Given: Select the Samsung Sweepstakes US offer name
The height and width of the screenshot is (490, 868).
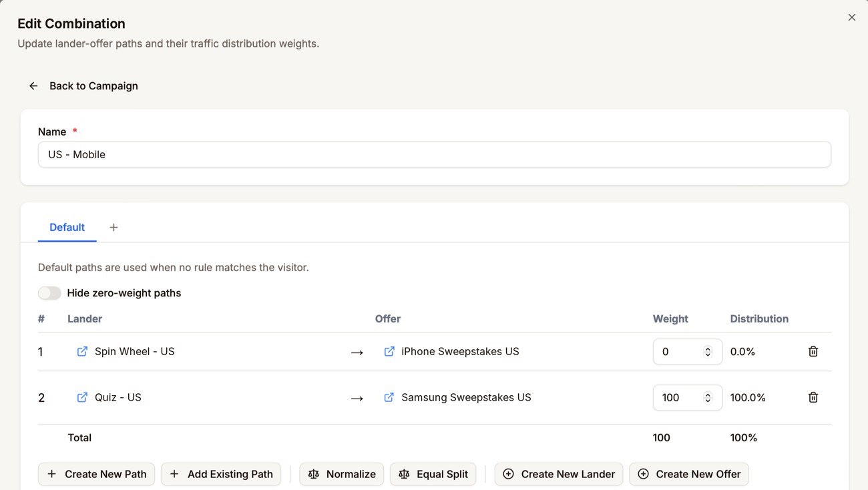Looking at the screenshot, I should (x=466, y=397).
